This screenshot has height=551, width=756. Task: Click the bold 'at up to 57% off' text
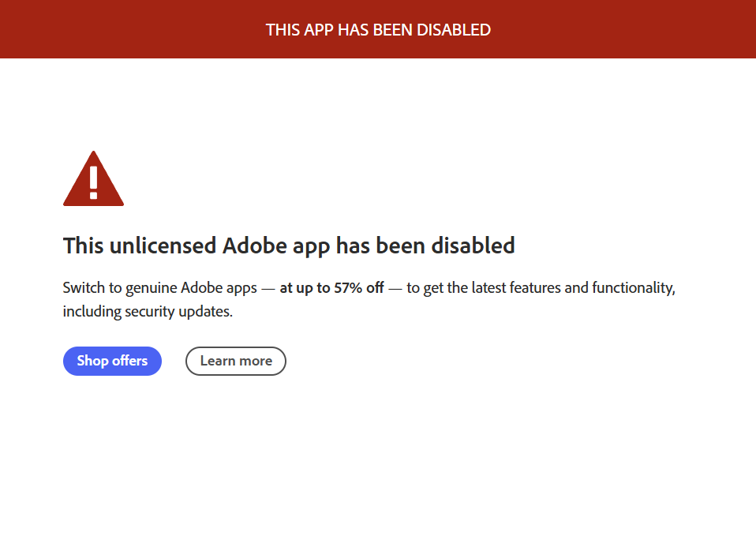pos(331,287)
